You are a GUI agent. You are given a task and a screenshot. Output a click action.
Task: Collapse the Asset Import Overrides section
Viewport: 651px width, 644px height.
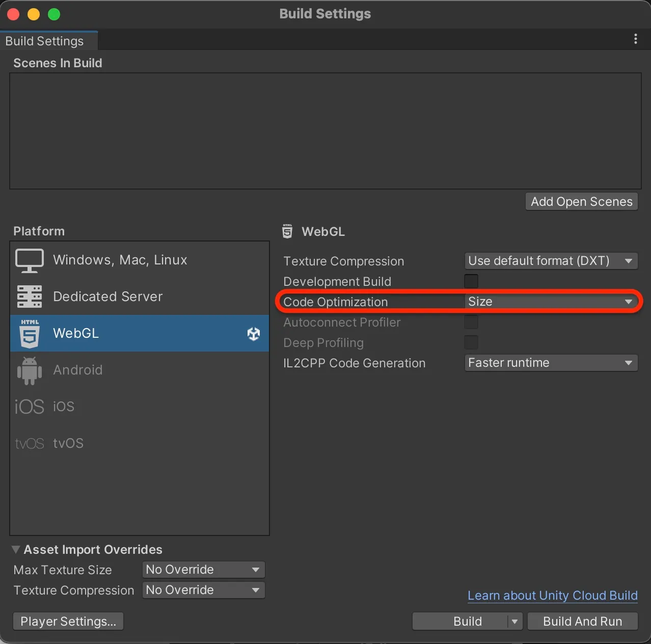(x=16, y=549)
